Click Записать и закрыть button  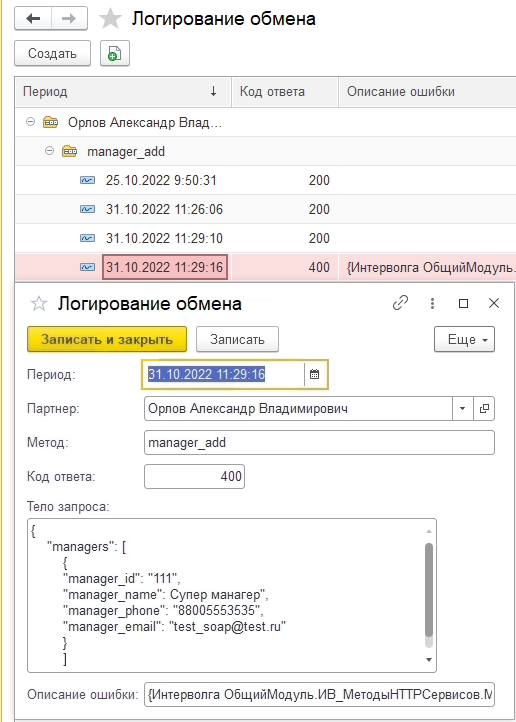(107, 339)
